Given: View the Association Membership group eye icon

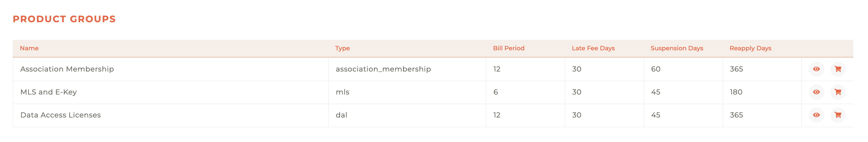Looking at the screenshot, I should click(x=816, y=69).
